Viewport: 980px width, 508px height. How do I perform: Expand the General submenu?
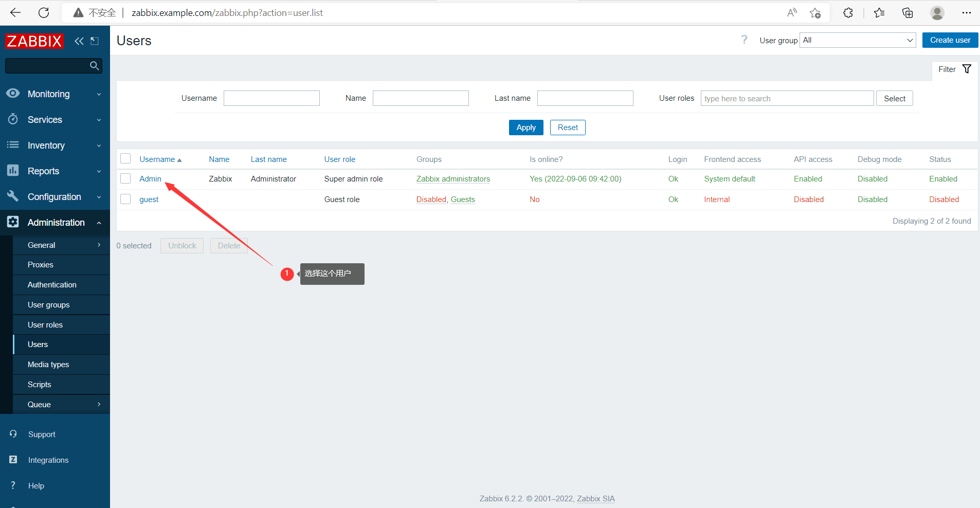[99, 245]
